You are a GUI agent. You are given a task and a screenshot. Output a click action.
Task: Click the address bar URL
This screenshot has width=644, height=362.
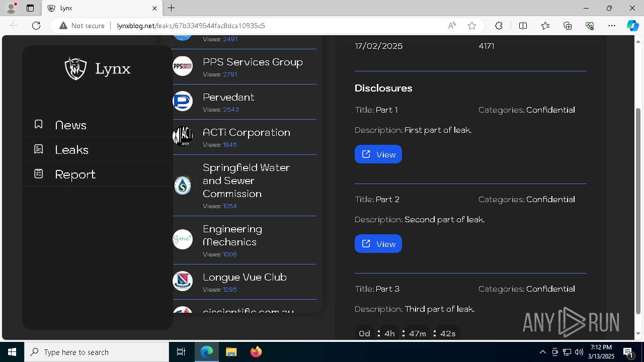(x=191, y=26)
